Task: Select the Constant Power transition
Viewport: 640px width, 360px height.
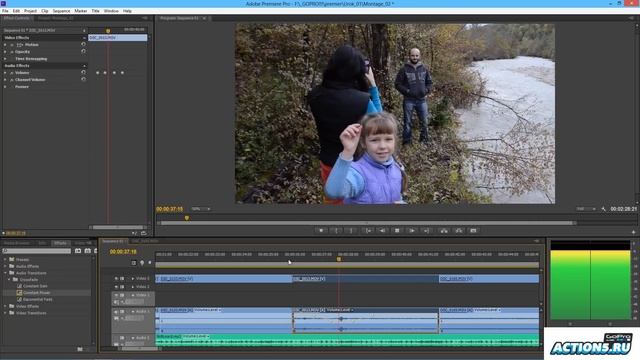Action: [37, 293]
